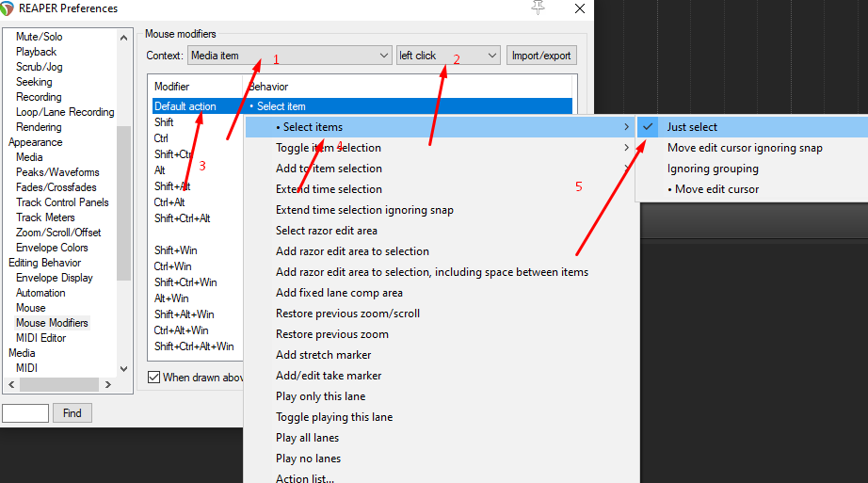
Task: Choose Add stretch marker
Action: pos(441,355)
